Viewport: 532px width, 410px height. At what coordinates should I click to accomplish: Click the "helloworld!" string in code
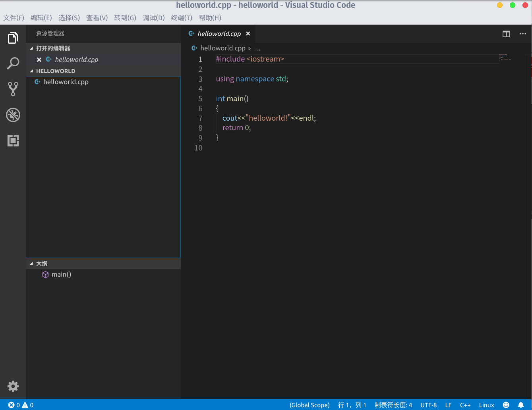[x=268, y=118]
